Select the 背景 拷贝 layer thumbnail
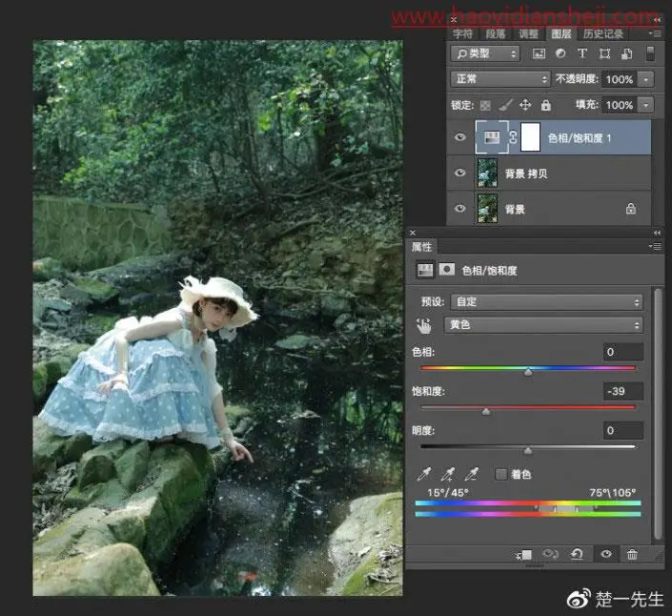Image resolution: width=672 pixels, height=616 pixels. coord(488,173)
